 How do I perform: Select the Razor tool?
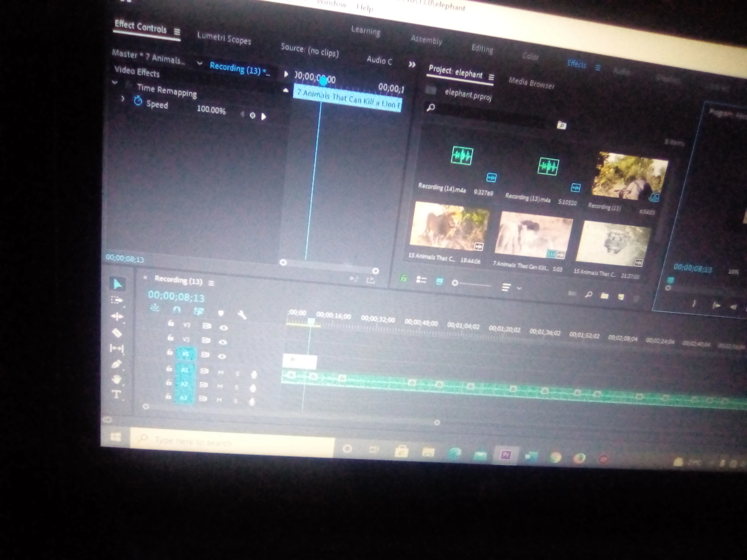click(117, 333)
